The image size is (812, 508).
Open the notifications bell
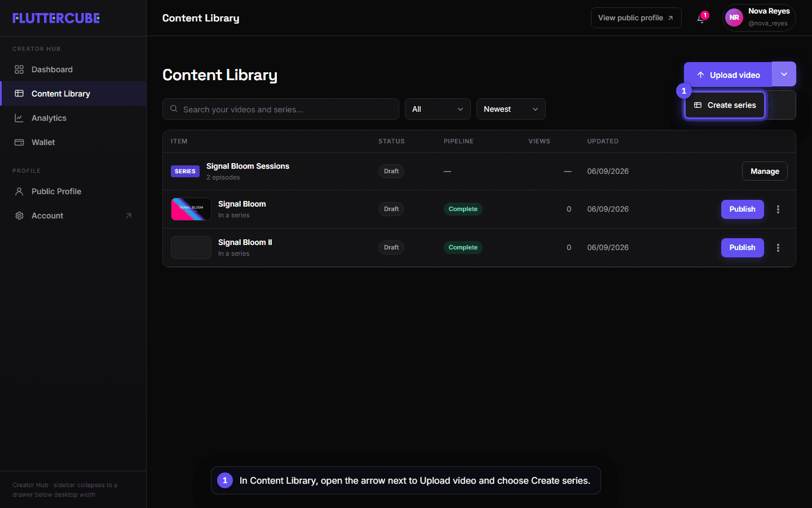pyautogui.click(x=701, y=18)
